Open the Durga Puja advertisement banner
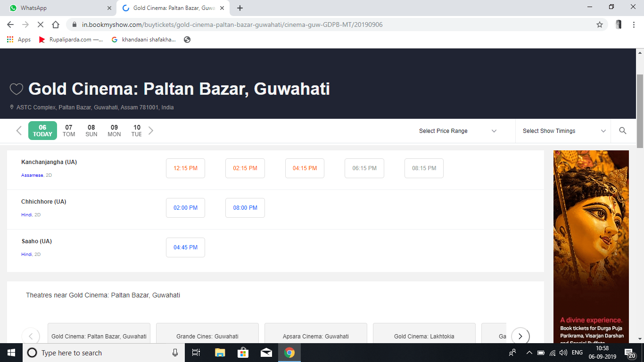This screenshot has width=644, height=362. pyautogui.click(x=591, y=247)
